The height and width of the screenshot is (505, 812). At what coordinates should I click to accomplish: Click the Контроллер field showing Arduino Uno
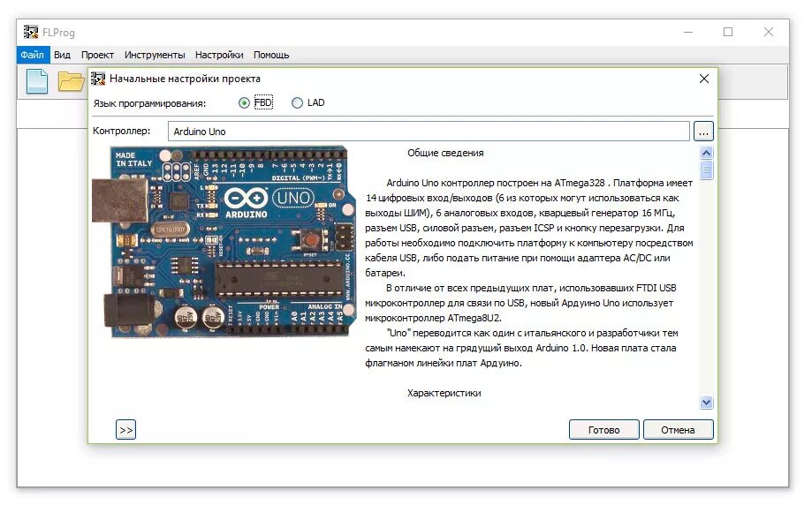pyautogui.click(x=429, y=132)
